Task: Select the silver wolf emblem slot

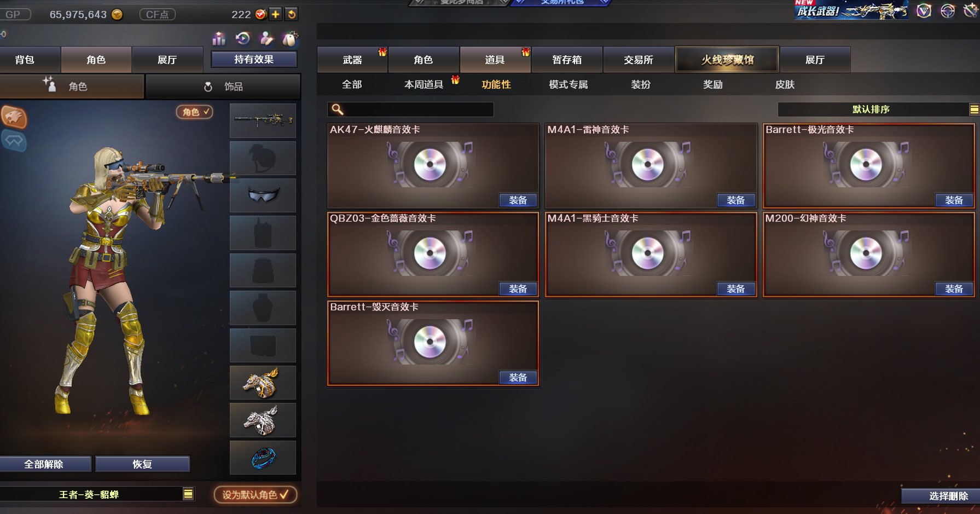Action: (x=263, y=420)
